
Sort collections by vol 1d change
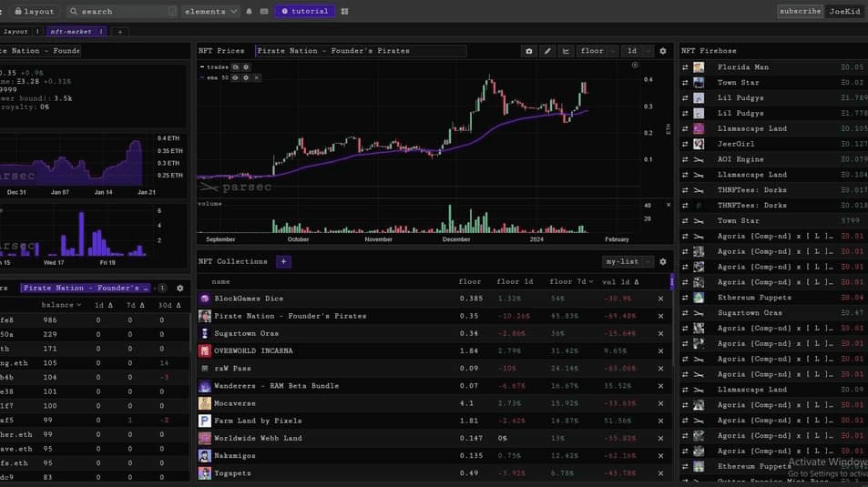pos(620,281)
